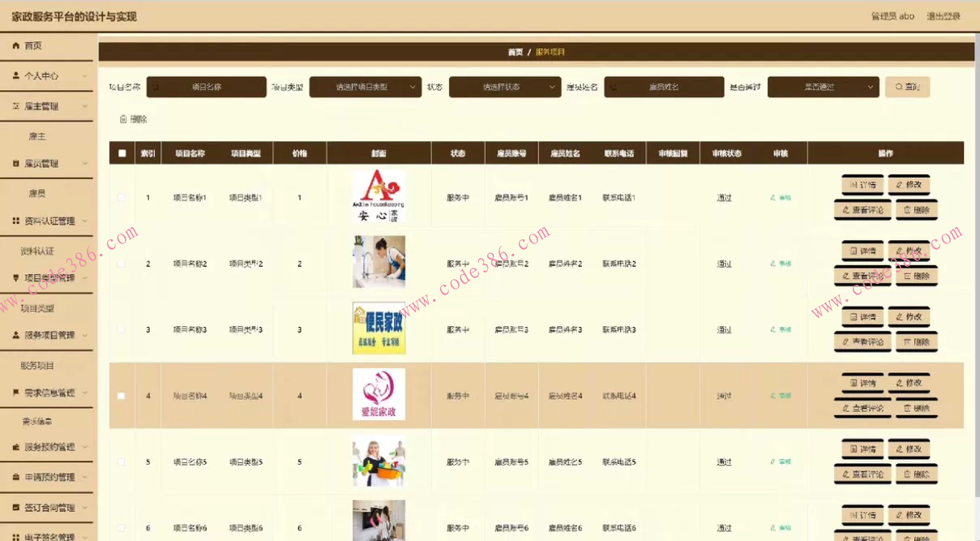Viewport: 980px width, 541px height.
Task: Check the checkbox for row 项目名称2
Action: [x=122, y=264]
